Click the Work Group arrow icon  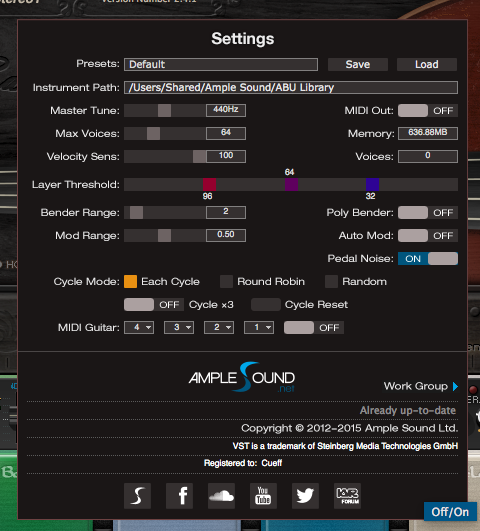[x=456, y=386]
